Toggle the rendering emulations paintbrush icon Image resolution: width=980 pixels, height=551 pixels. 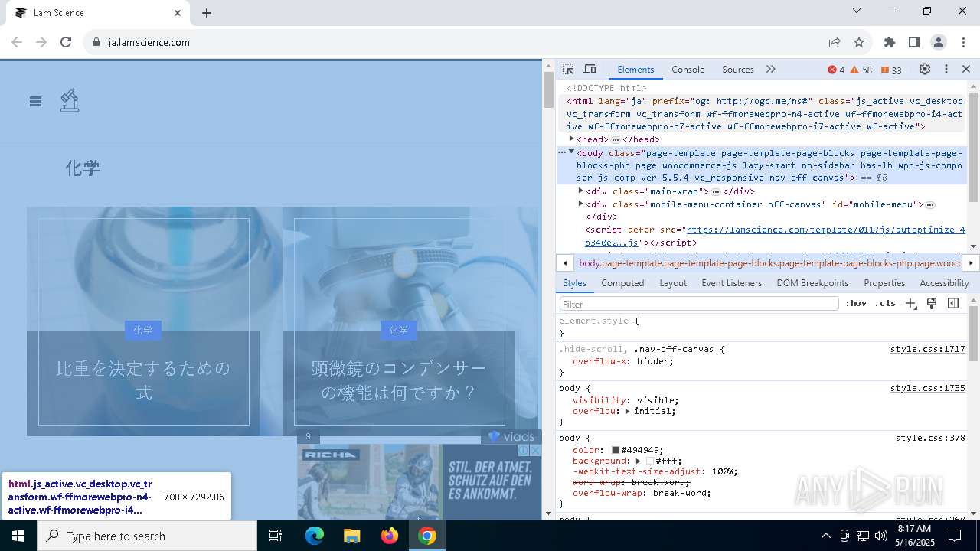point(932,304)
